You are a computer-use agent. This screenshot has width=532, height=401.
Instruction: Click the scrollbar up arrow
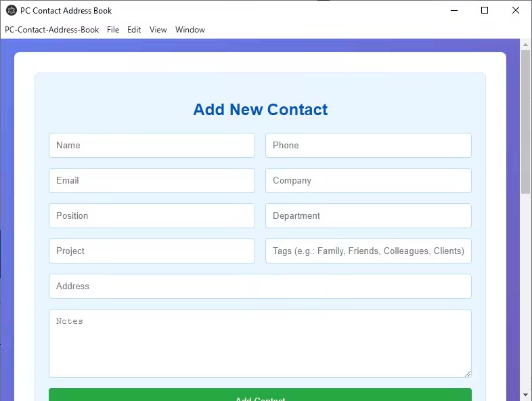click(x=525, y=45)
